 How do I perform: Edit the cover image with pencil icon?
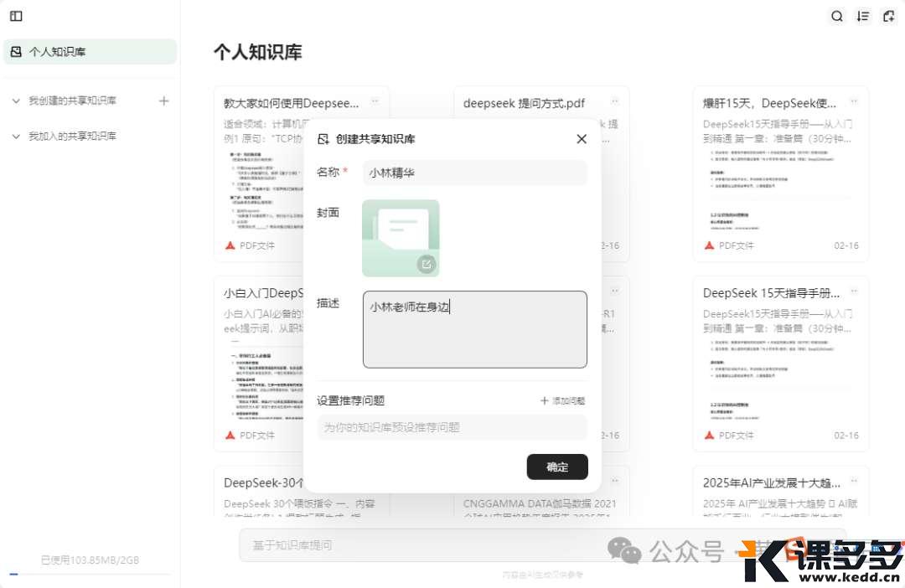[x=427, y=265]
